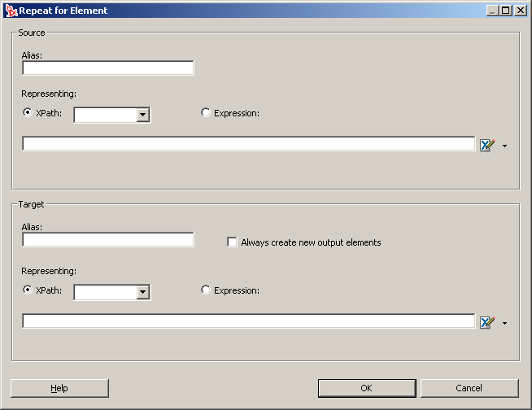
Task: Click the Cancel button
Action: coord(469,388)
